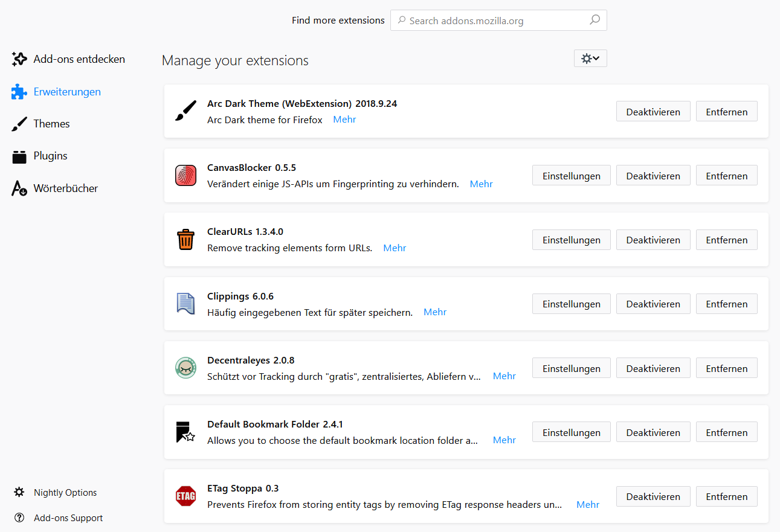The image size is (780, 532).
Task: Open CanvasBlocker Einstellungen
Action: click(572, 176)
